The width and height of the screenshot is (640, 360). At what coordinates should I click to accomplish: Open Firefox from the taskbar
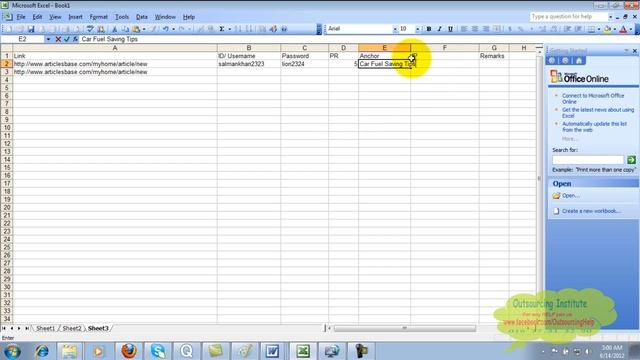click(129, 351)
